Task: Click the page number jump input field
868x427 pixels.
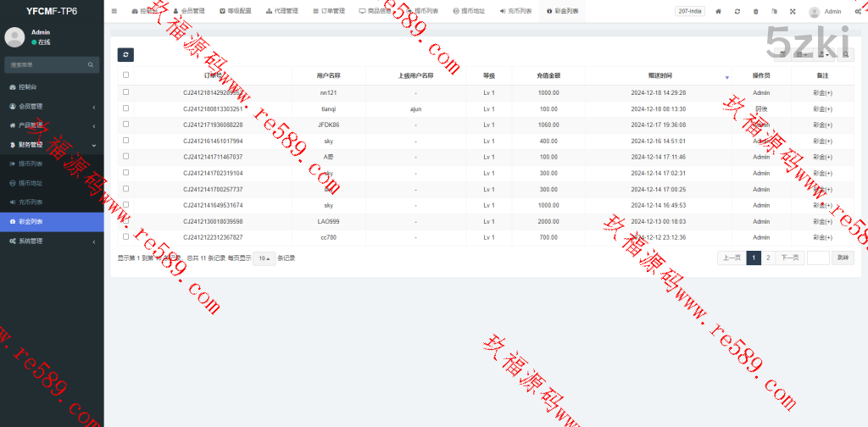Action: pos(818,258)
